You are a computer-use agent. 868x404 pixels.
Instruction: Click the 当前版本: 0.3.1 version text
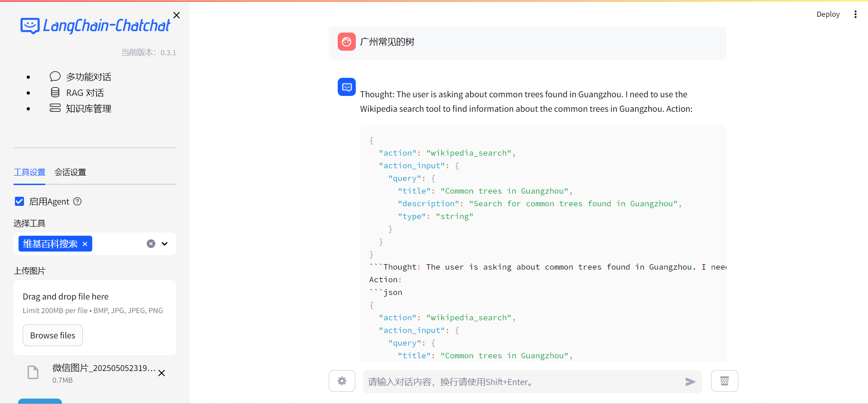pos(149,52)
